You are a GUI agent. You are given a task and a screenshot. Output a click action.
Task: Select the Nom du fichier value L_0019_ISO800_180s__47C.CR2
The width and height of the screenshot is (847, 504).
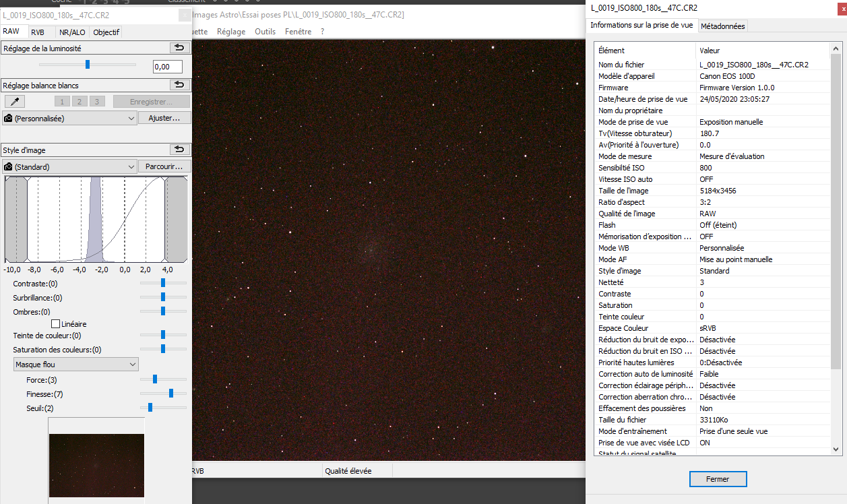click(754, 65)
